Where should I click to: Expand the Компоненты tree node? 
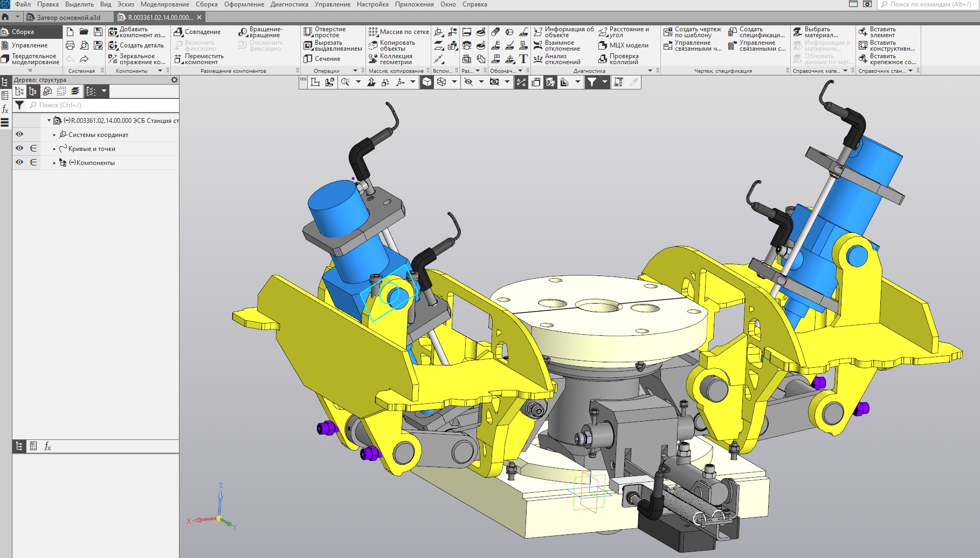click(x=54, y=163)
